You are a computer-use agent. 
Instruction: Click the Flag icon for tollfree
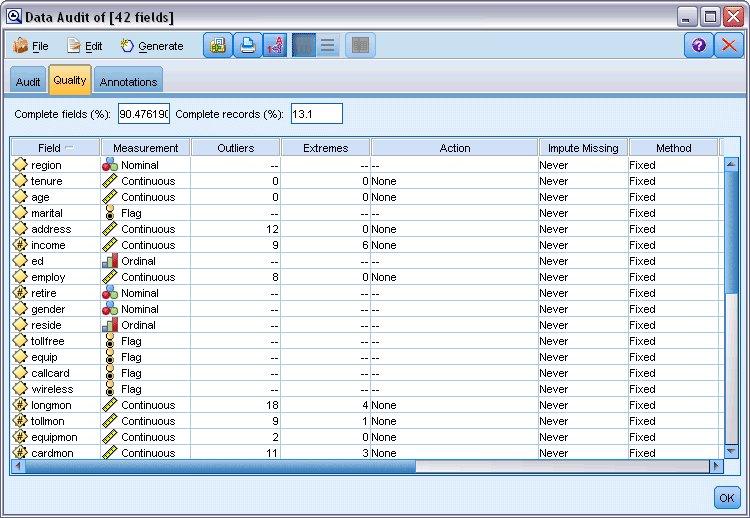(x=110, y=341)
